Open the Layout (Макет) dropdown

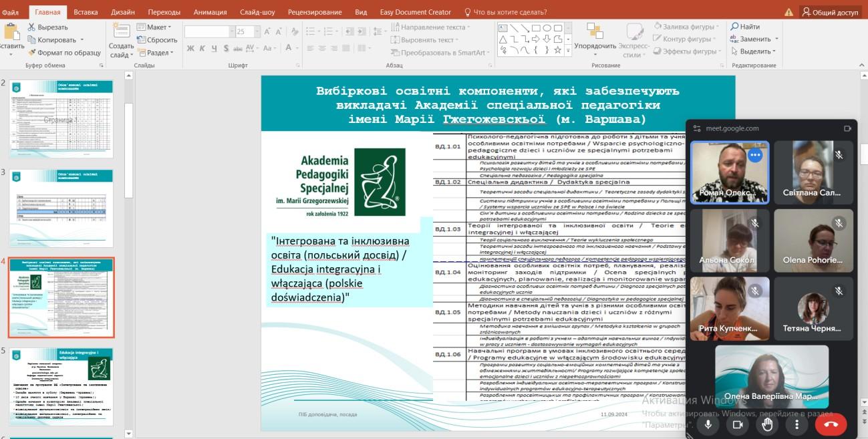pos(154,27)
